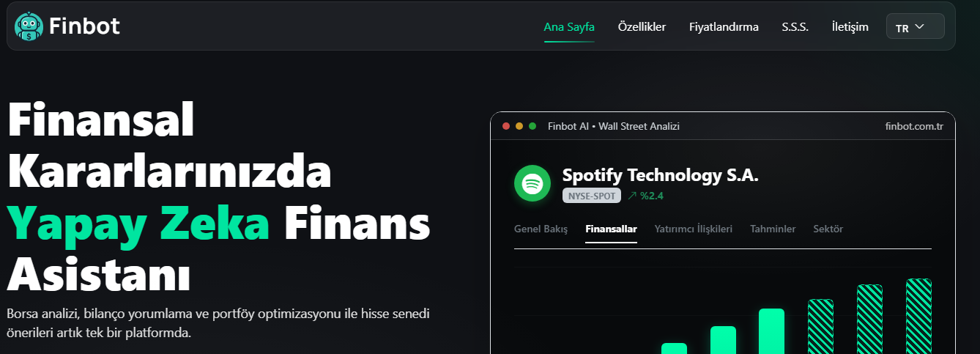Click the Finbot robot logo icon
This screenshot has height=354, width=980.
[29, 26]
